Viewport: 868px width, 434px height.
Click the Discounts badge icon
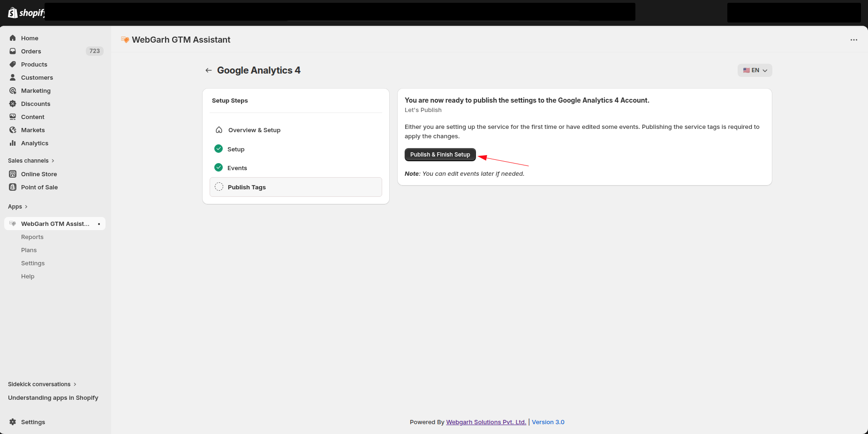point(13,104)
